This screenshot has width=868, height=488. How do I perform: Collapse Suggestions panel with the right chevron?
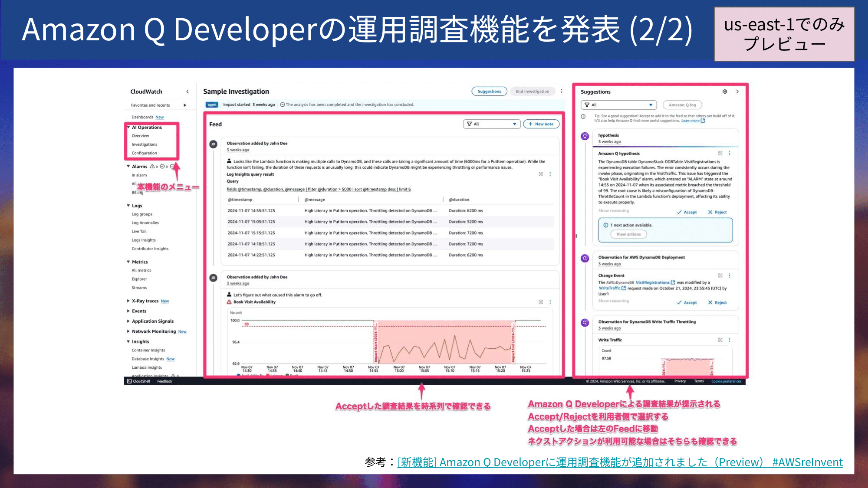pyautogui.click(x=737, y=92)
